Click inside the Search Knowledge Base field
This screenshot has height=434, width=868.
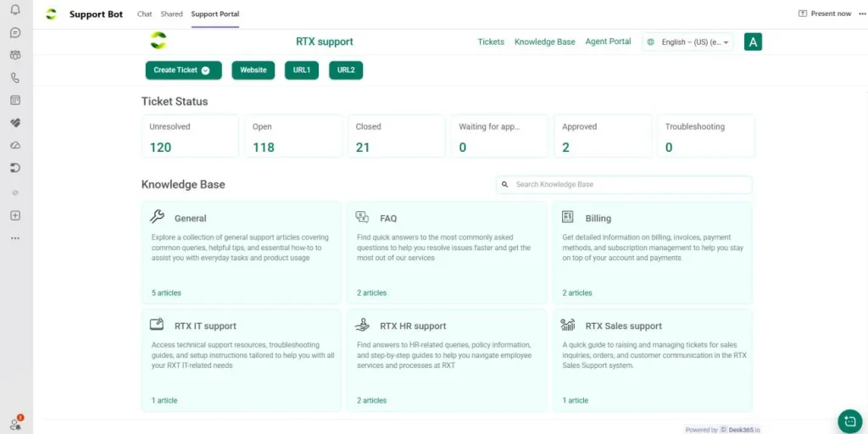624,184
